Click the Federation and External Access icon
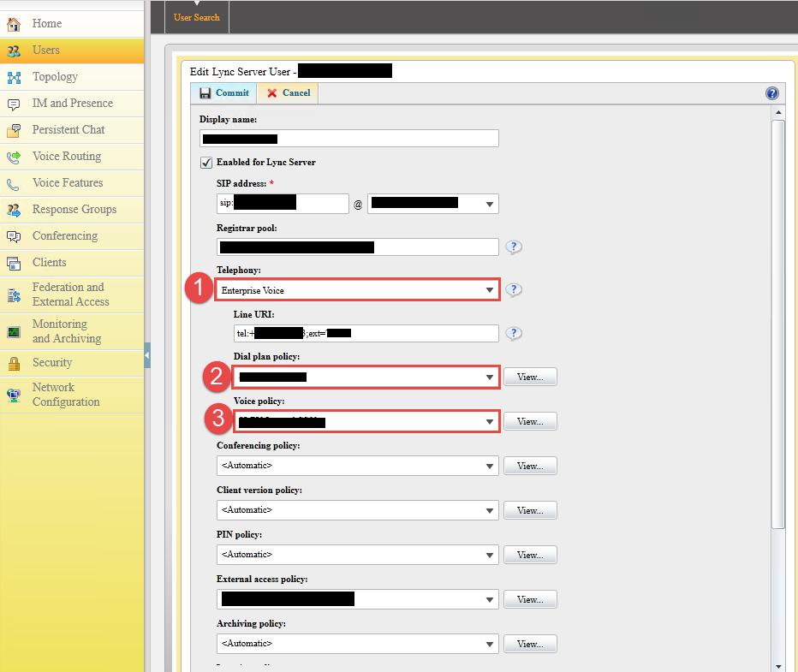 14,295
